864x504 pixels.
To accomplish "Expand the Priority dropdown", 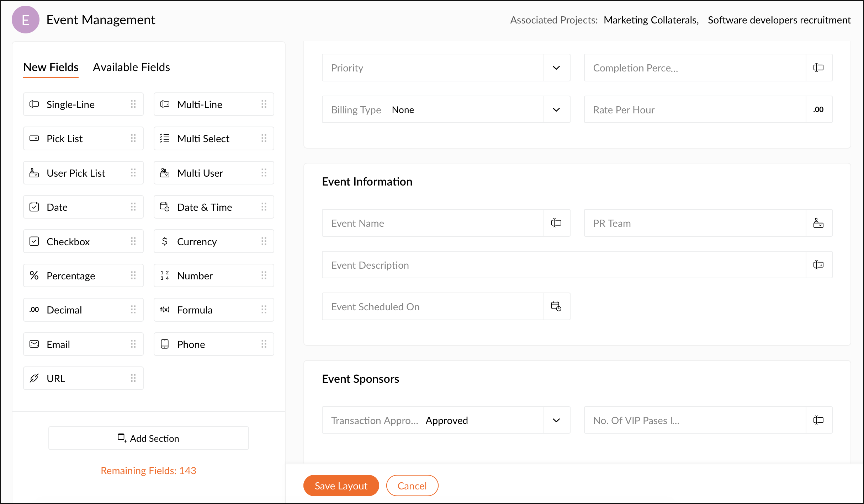I will (556, 68).
